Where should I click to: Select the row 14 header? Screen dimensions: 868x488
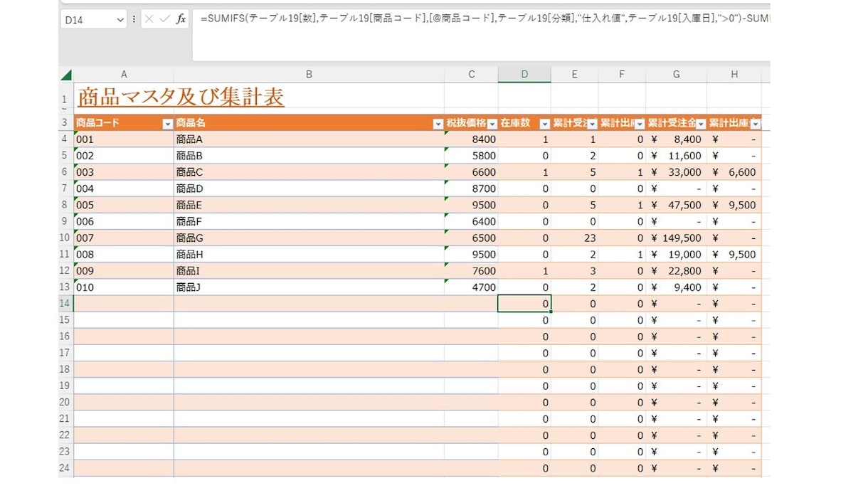coord(66,304)
